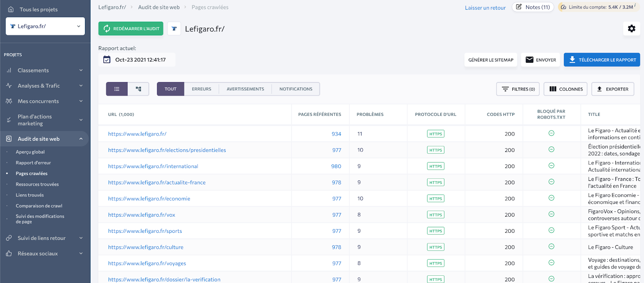The width and height of the screenshot is (644, 283).
Task: Expand the Classements menu section
Action: point(81,70)
